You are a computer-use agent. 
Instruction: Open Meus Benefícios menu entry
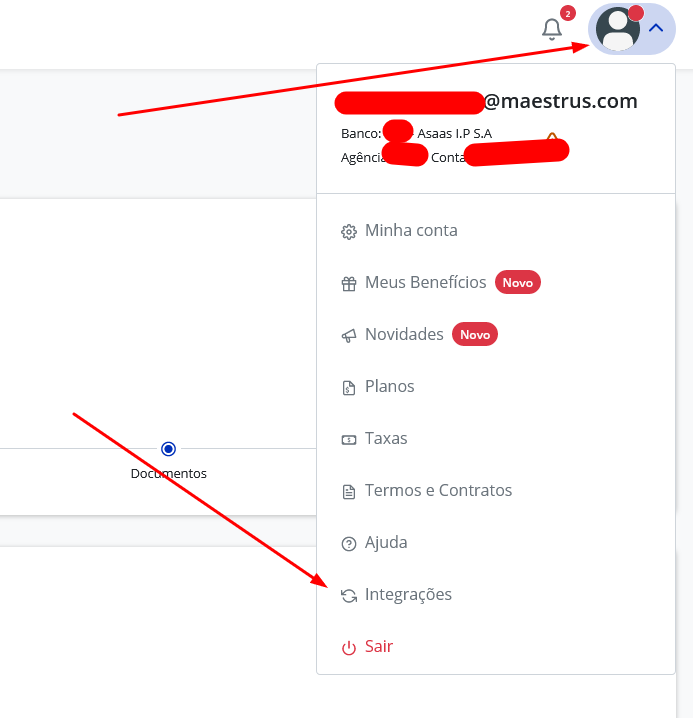[x=496, y=283]
